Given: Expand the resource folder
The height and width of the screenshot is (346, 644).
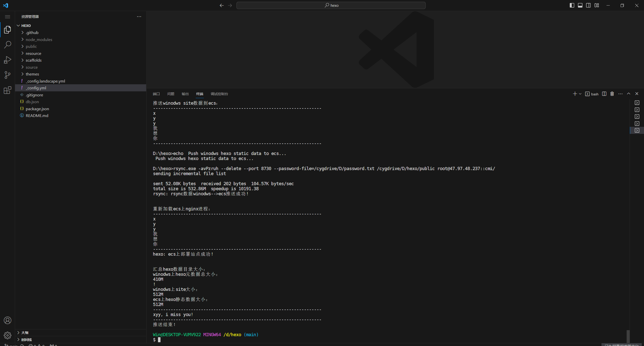Looking at the screenshot, I should click(x=80, y=53).
